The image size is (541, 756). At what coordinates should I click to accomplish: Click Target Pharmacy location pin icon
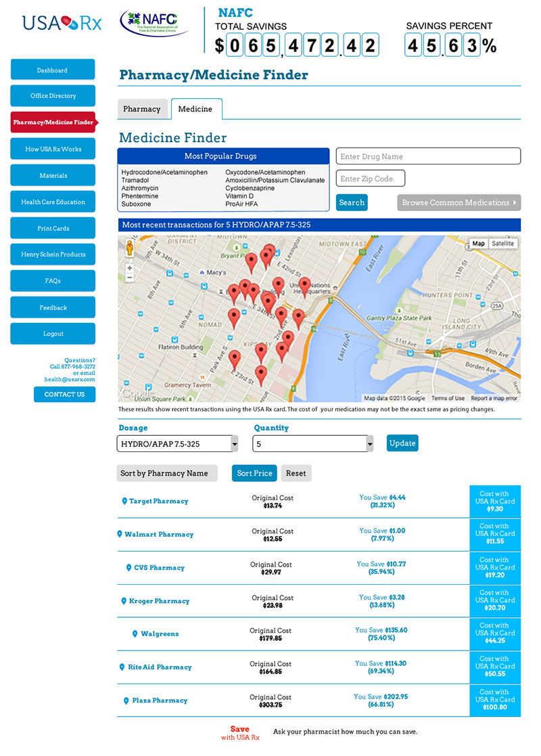124,502
